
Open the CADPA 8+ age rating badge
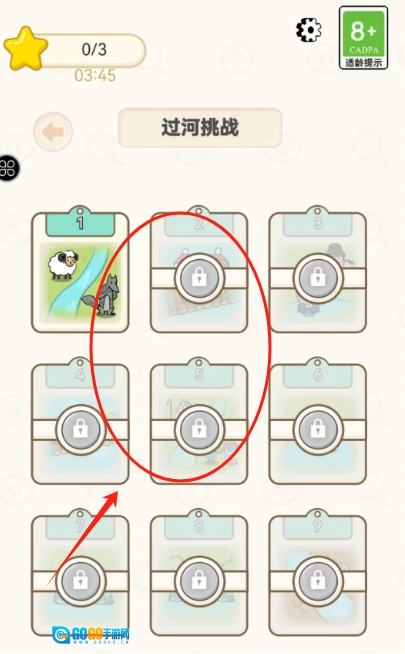pos(363,38)
